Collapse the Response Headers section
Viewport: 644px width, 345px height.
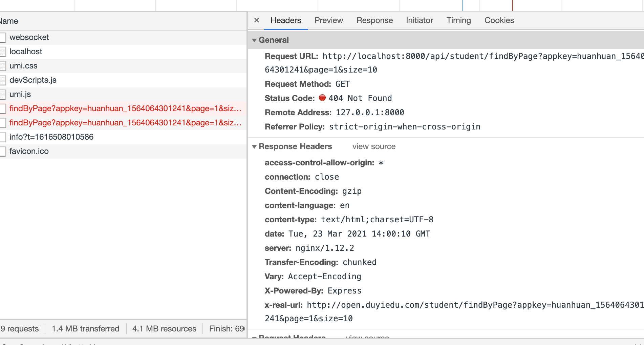pyautogui.click(x=255, y=146)
